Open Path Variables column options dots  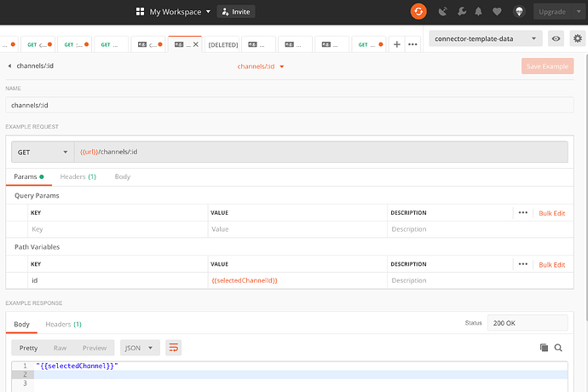[x=522, y=264]
